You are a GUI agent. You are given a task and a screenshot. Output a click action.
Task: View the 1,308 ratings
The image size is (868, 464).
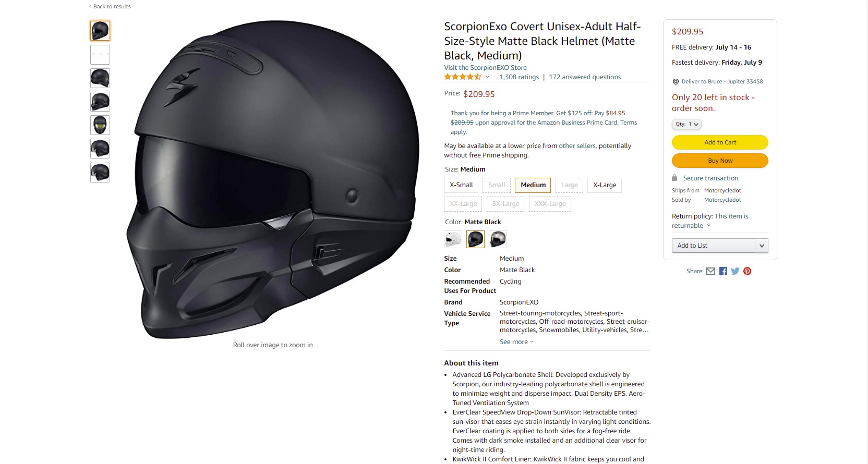point(519,77)
